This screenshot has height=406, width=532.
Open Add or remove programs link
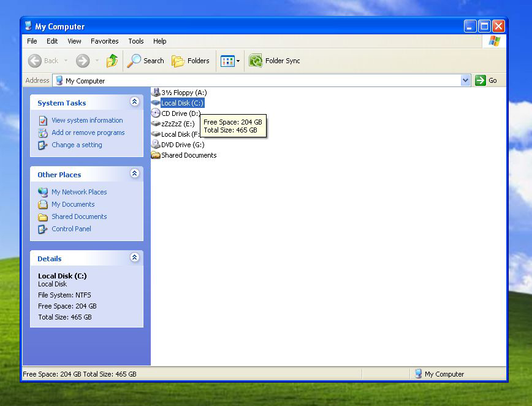[88, 132]
